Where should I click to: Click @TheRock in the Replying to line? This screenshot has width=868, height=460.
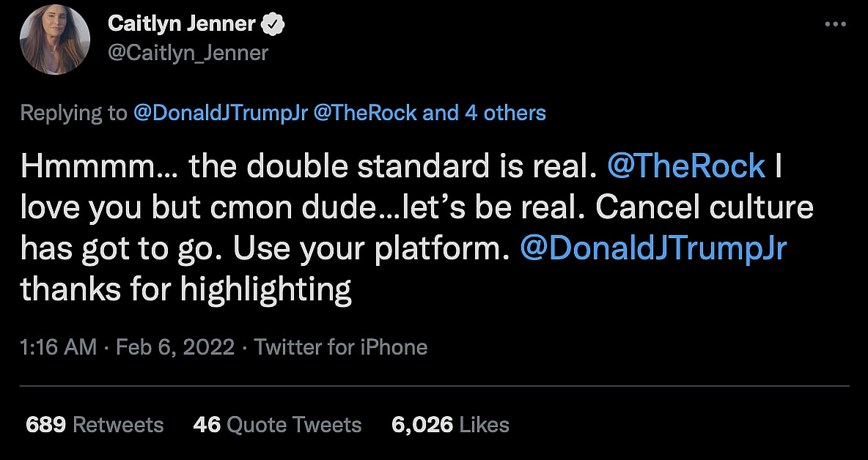[x=364, y=113]
